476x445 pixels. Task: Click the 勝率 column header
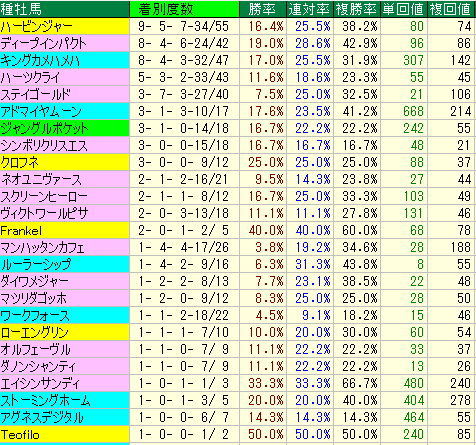tap(262, 9)
